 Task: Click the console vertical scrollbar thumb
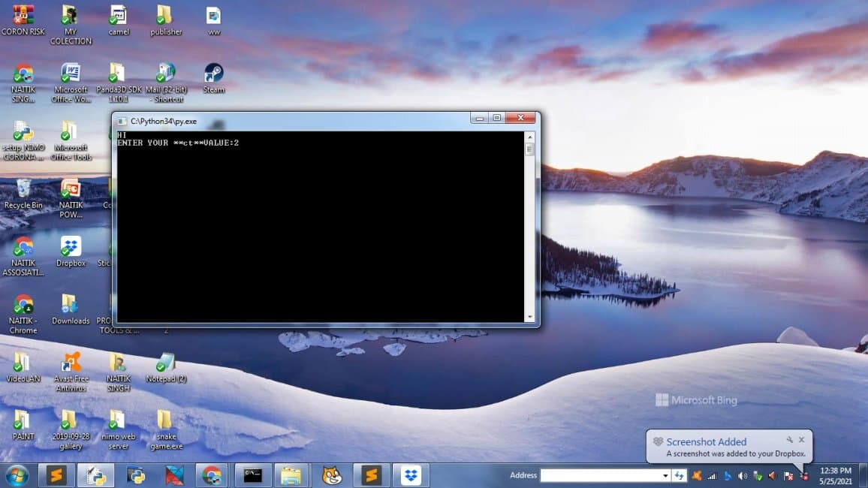point(530,149)
